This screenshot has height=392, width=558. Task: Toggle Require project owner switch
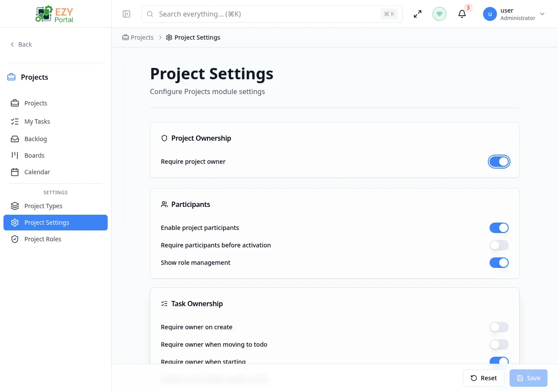tap(499, 162)
